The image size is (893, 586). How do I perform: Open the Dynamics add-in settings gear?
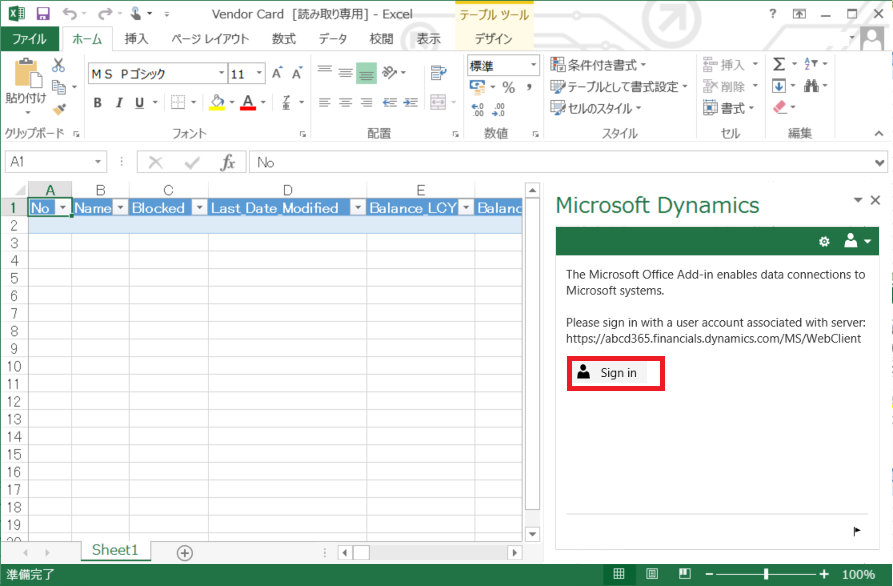824,241
